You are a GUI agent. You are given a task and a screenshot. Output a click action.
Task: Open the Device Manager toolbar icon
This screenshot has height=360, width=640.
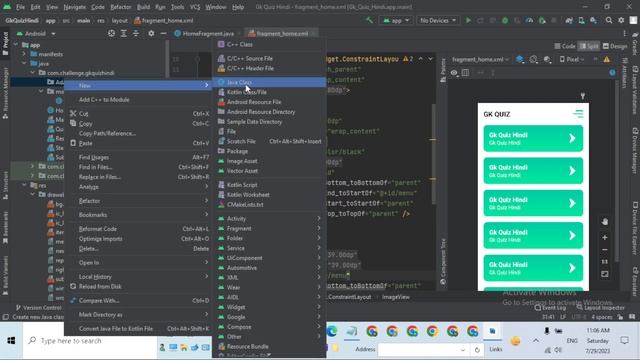pos(581,20)
